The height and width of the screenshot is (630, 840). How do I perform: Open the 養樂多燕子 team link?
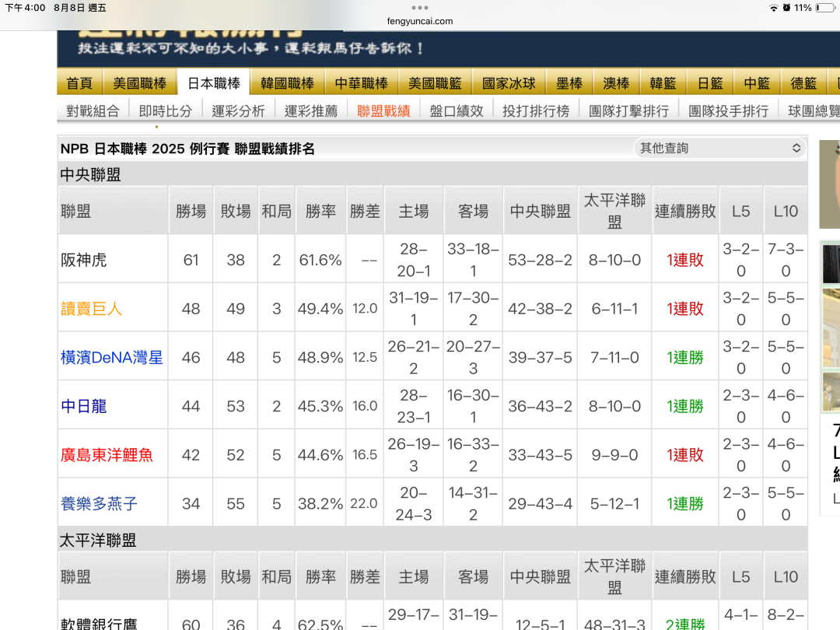(99, 503)
